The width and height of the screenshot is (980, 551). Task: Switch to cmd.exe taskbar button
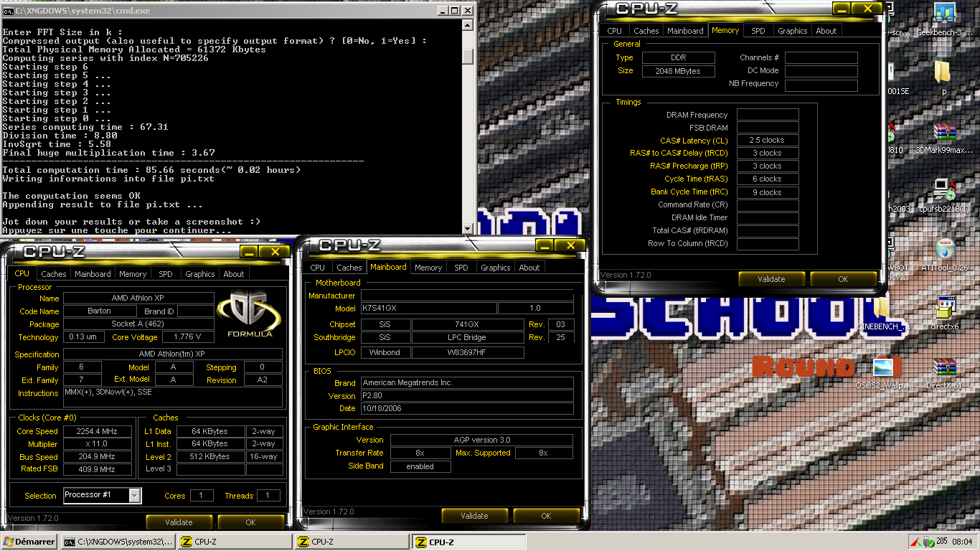(x=118, y=542)
